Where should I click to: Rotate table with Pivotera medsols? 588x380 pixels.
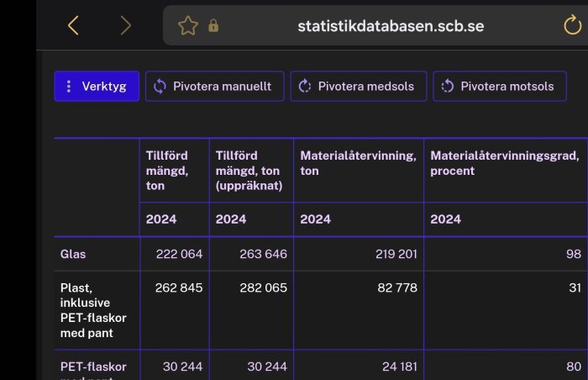point(359,87)
